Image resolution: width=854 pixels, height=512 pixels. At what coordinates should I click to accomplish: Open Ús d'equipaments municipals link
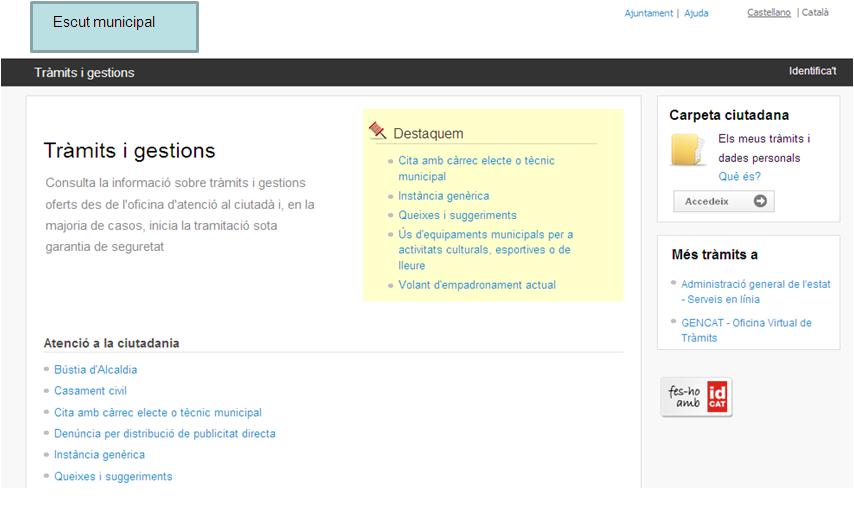pos(485,250)
